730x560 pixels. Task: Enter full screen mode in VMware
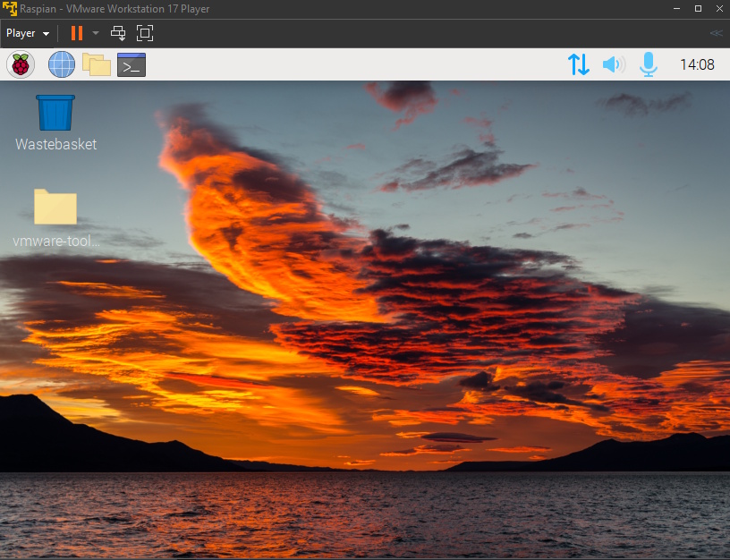[145, 32]
